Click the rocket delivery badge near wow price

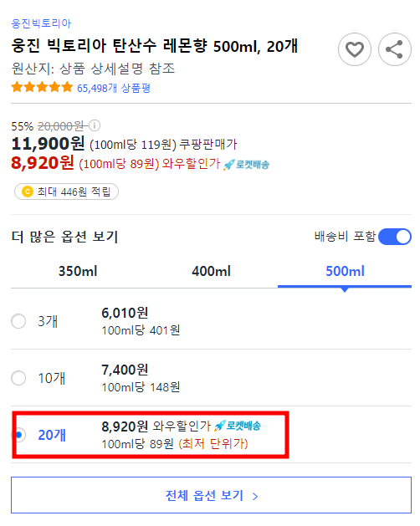(x=247, y=165)
